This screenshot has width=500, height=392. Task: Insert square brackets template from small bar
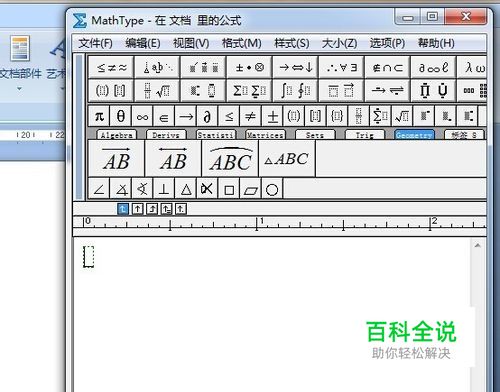pos(316,116)
